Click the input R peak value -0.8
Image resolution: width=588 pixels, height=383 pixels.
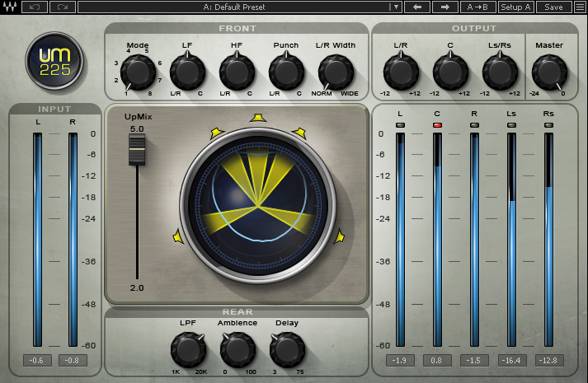73,360
